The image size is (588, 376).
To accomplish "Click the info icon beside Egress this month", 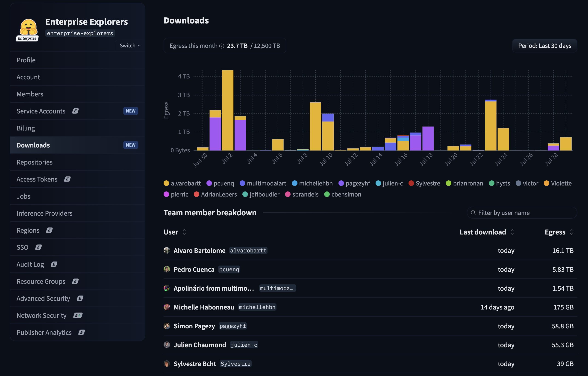I will (221, 46).
